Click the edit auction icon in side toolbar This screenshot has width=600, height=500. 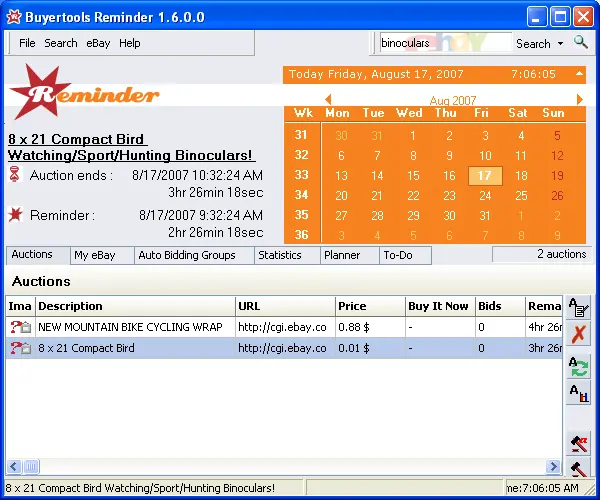tap(578, 307)
